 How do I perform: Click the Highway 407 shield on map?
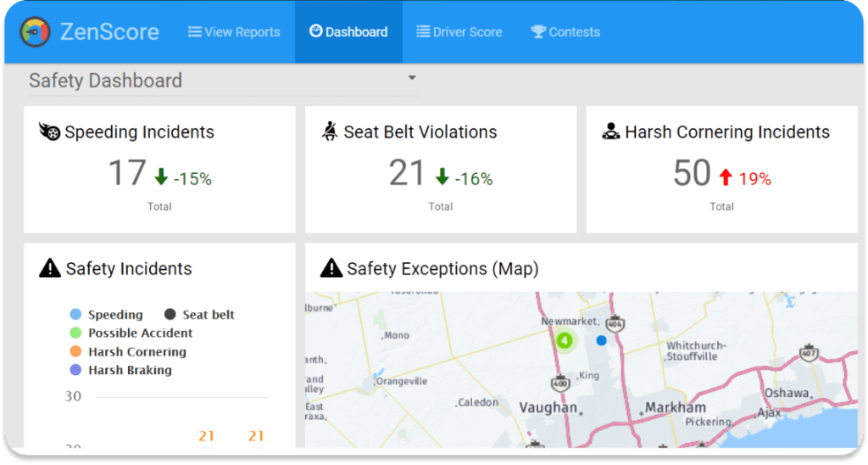[x=809, y=352]
